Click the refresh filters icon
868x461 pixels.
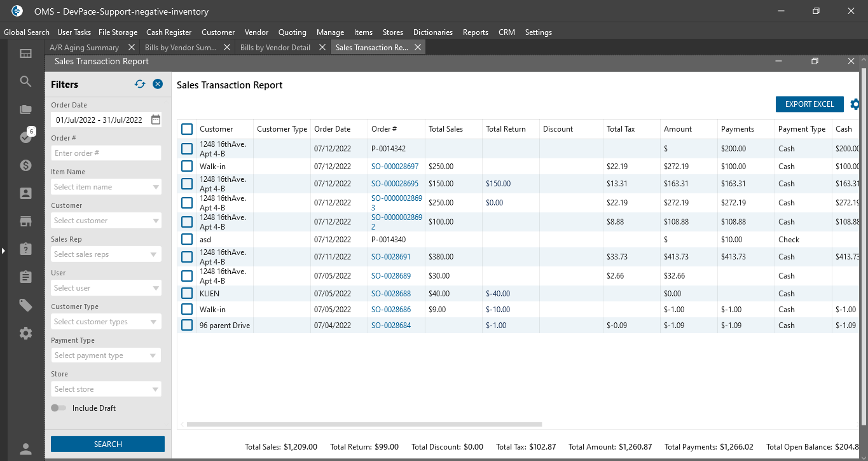click(x=140, y=84)
